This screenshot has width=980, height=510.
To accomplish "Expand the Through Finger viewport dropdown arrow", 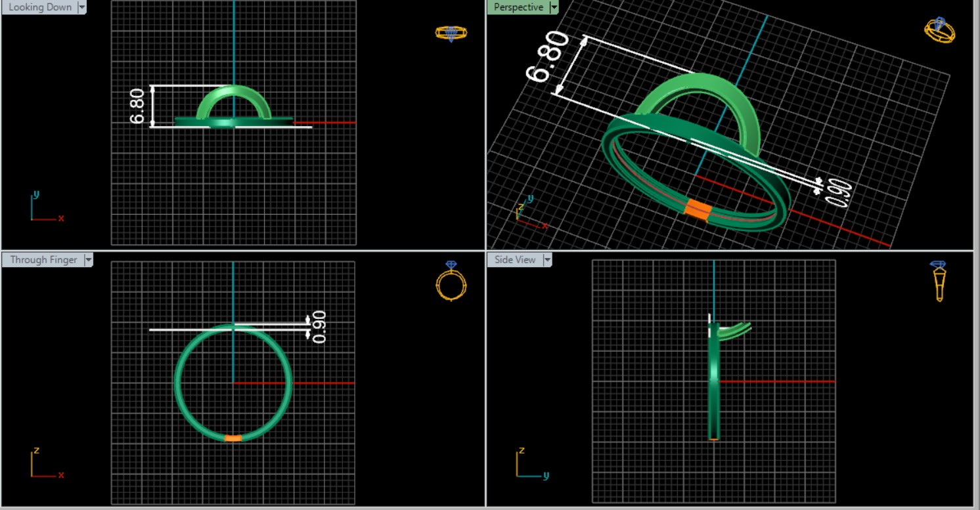I will [88, 260].
